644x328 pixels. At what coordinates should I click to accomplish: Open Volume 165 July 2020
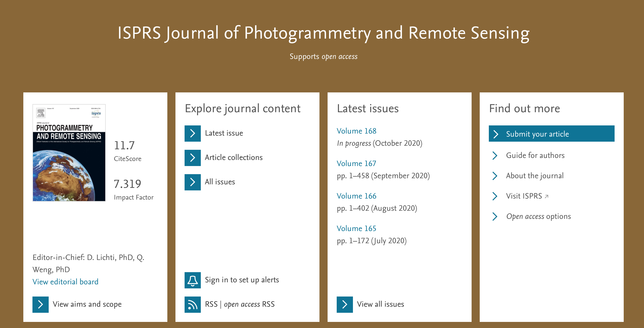click(356, 228)
